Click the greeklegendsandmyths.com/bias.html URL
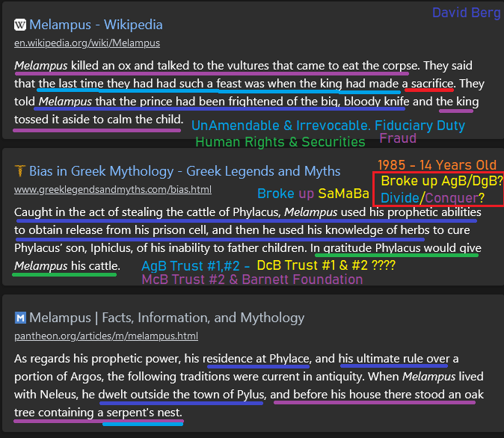Image resolution: width=504 pixels, height=438 pixels. [113, 190]
